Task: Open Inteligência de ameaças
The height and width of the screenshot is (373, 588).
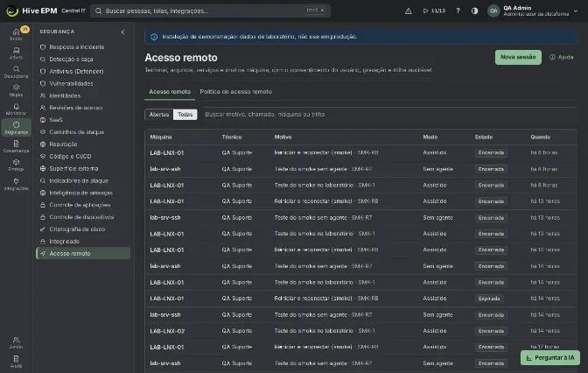Action: tap(82, 193)
